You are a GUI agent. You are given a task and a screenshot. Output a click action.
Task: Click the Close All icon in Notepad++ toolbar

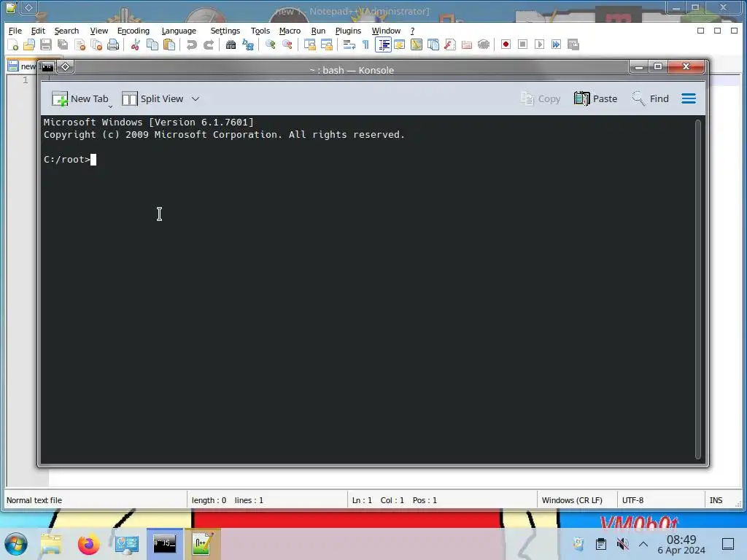click(x=96, y=44)
